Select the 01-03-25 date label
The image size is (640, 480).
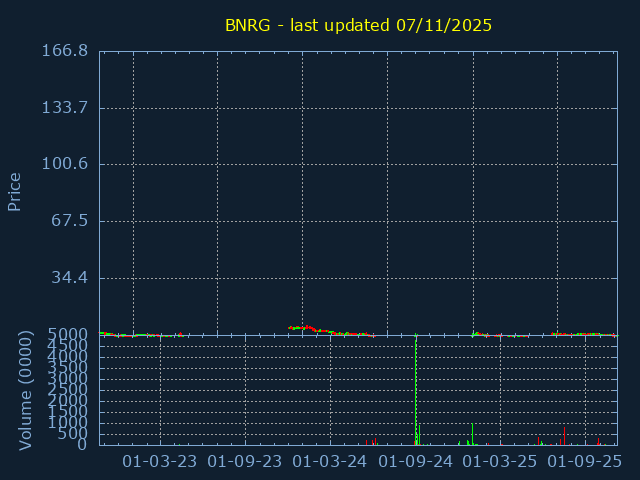[x=500, y=461]
